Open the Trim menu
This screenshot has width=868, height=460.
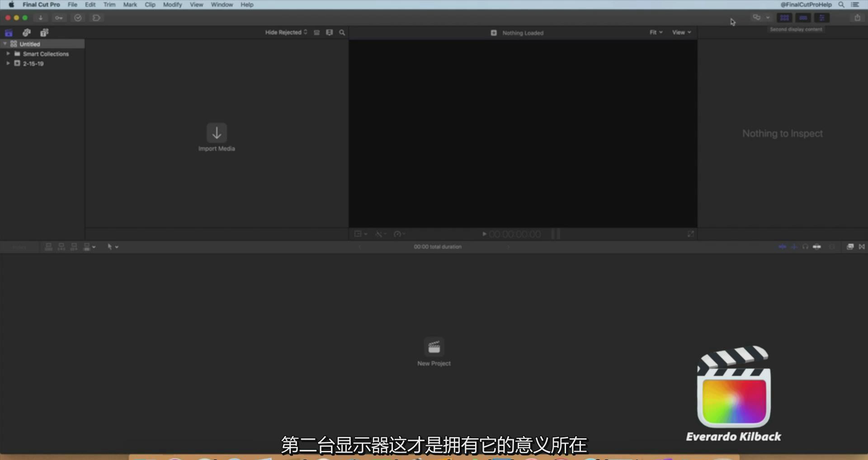coord(109,5)
